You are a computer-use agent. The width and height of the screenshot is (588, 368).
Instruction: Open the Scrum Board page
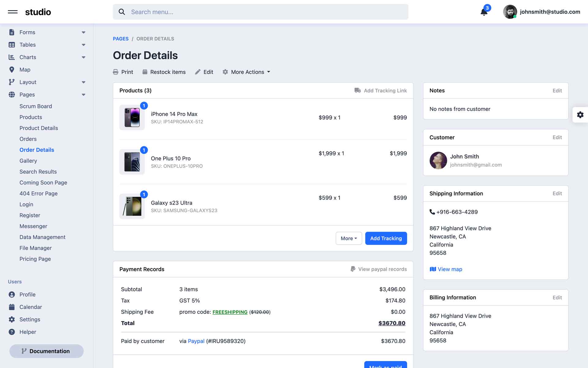(x=36, y=106)
